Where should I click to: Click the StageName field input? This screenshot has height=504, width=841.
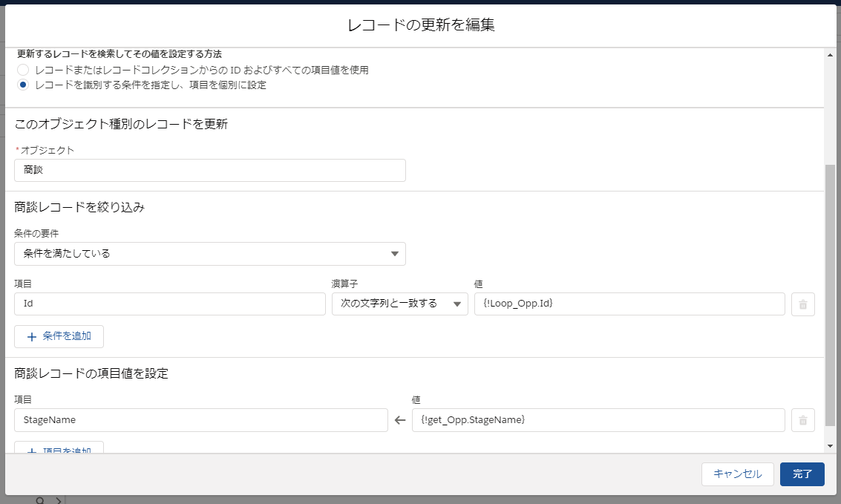point(200,420)
